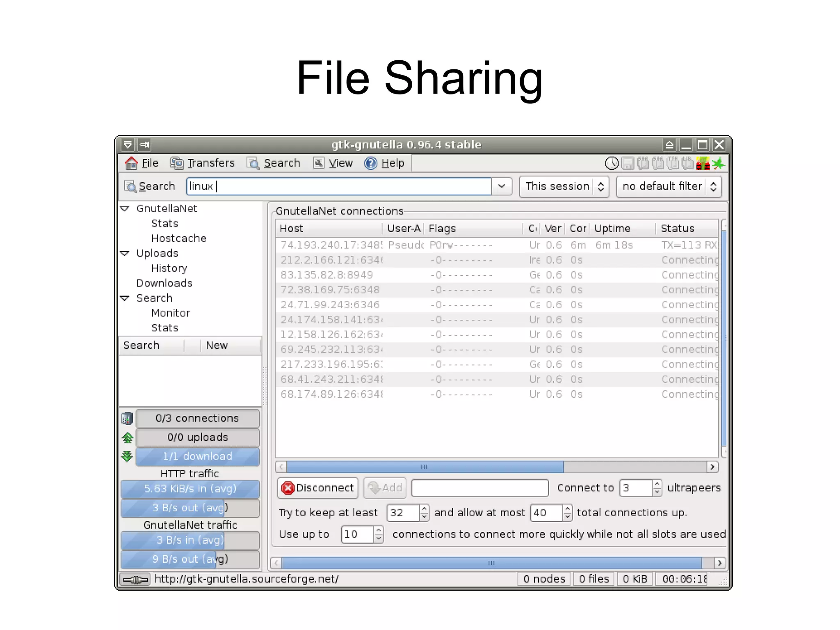Select History under Uploads

tap(169, 268)
